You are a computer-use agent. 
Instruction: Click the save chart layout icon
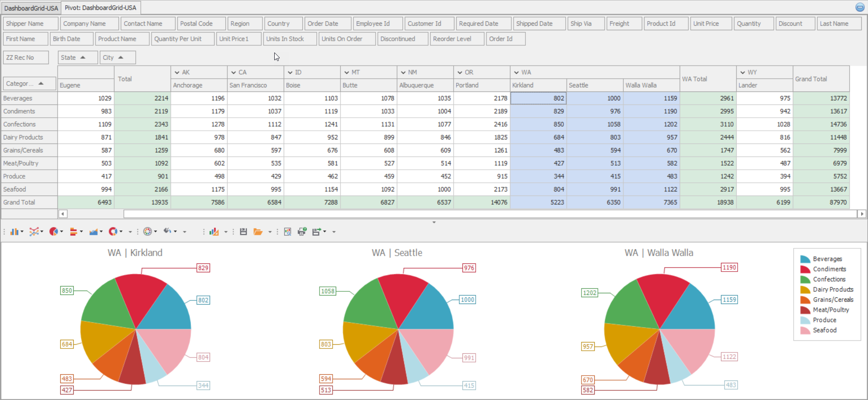click(x=243, y=232)
